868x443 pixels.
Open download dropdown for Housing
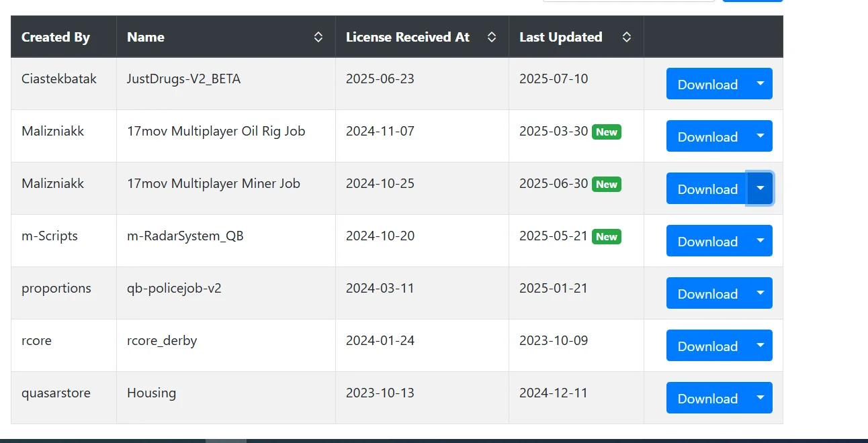click(760, 398)
